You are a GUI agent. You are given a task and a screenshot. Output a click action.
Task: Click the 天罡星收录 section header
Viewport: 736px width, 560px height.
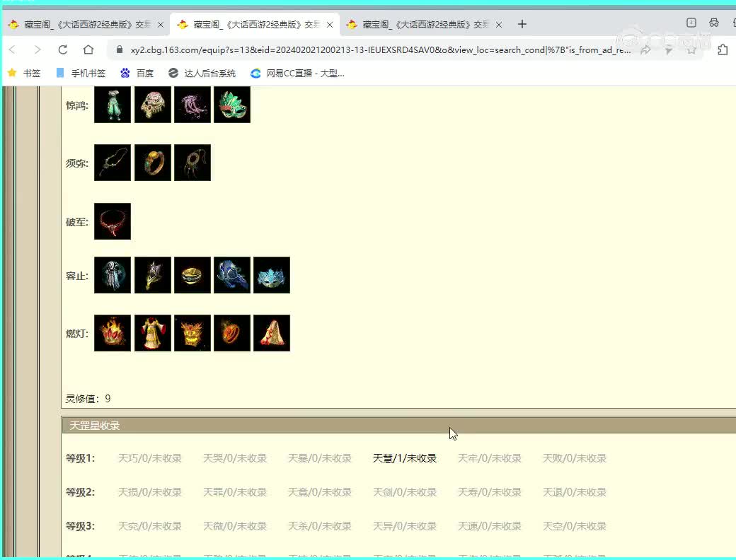399,426
